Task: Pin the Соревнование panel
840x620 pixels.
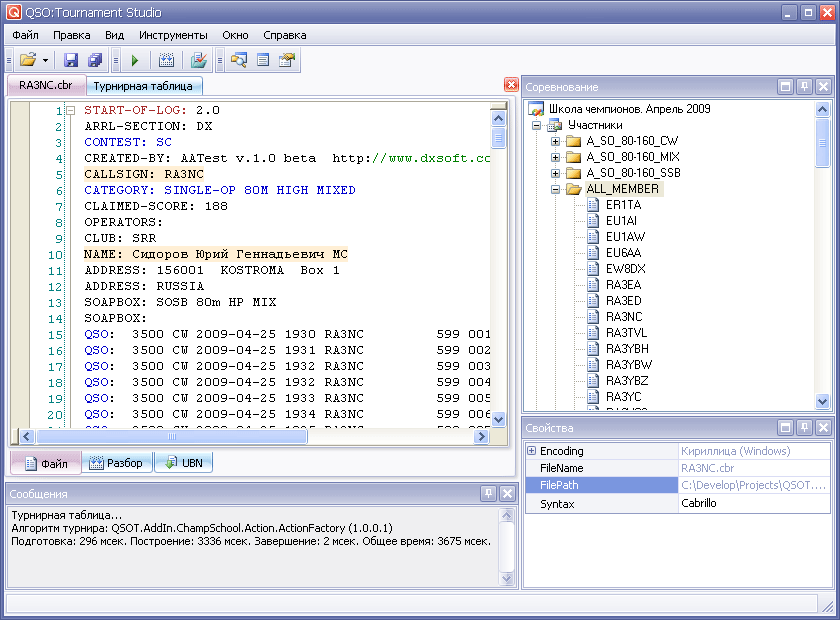Action: pyautogui.click(x=805, y=88)
